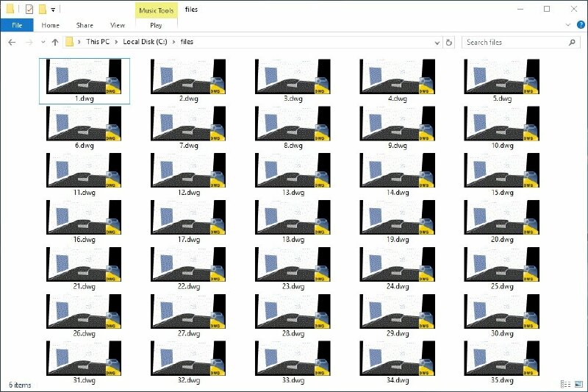588x392 pixels.
Task: Go back with the left arrow
Action: click(x=12, y=42)
